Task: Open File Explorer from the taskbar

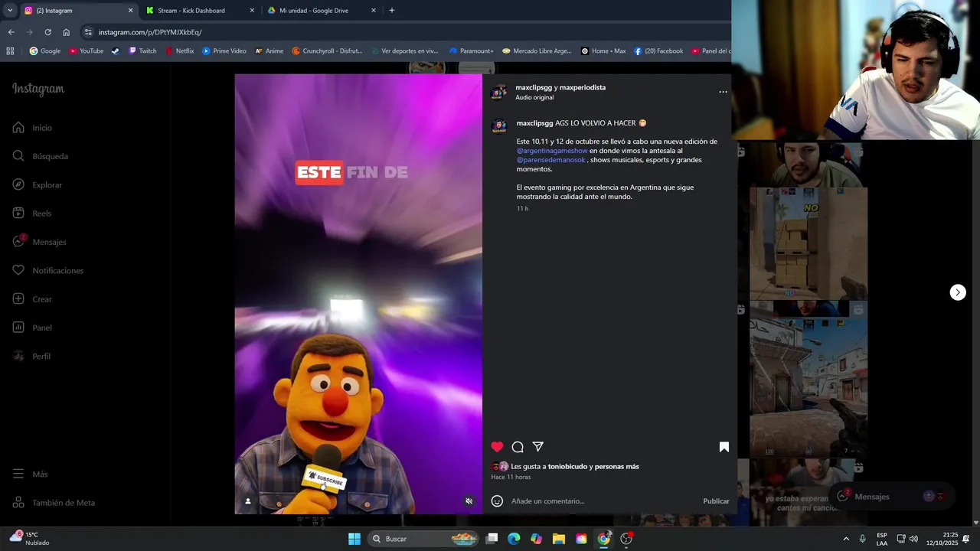Action: (x=559, y=539)
